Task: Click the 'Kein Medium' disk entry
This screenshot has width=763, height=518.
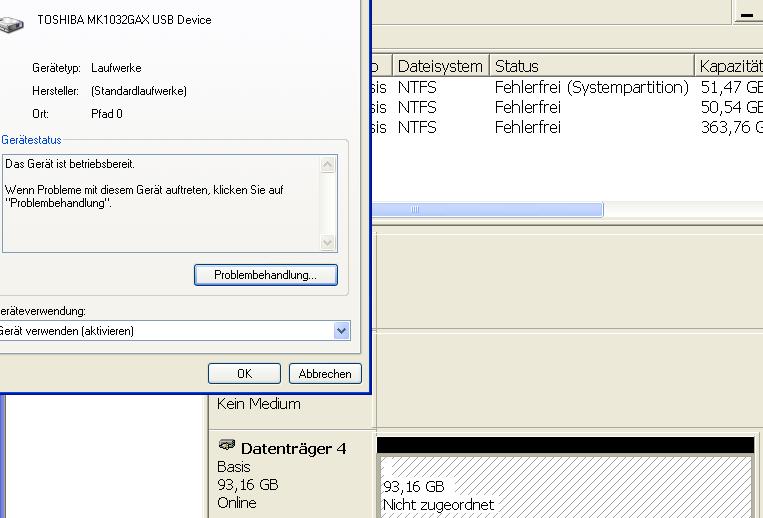Action: (x=258, y=404)
